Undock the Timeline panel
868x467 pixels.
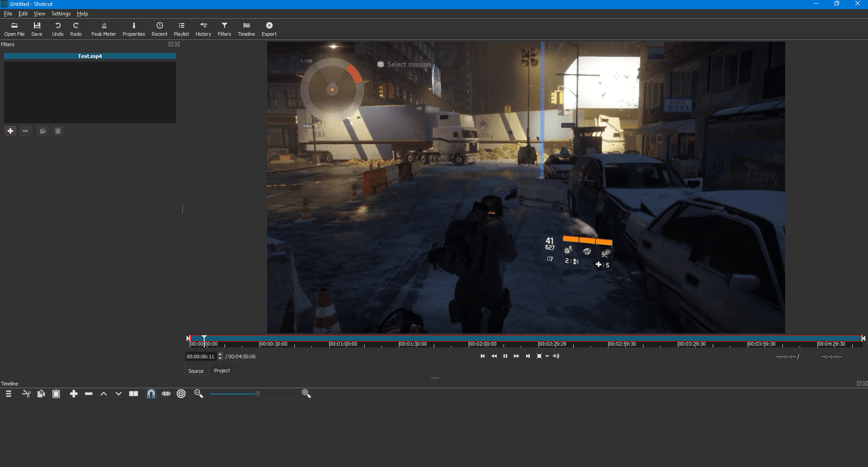(x=859, y=384)
